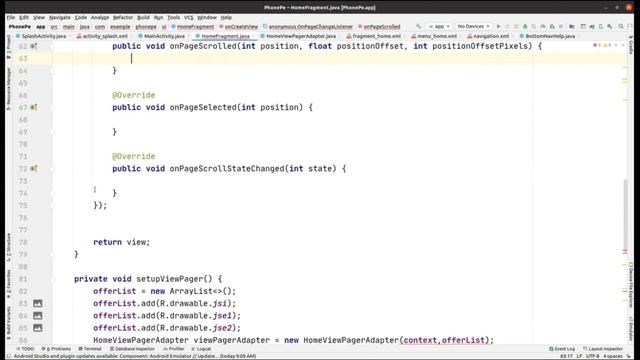This screenshot has height=360, width=640.
Task: Click the Debug app bug icon
Action: click(525, 27)
